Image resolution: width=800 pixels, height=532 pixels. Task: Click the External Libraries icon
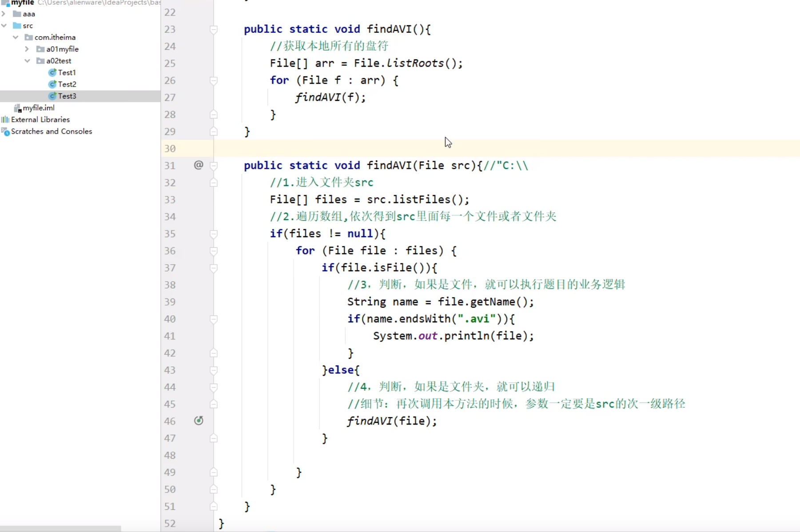pyautogui.click(x=5, y=119)
